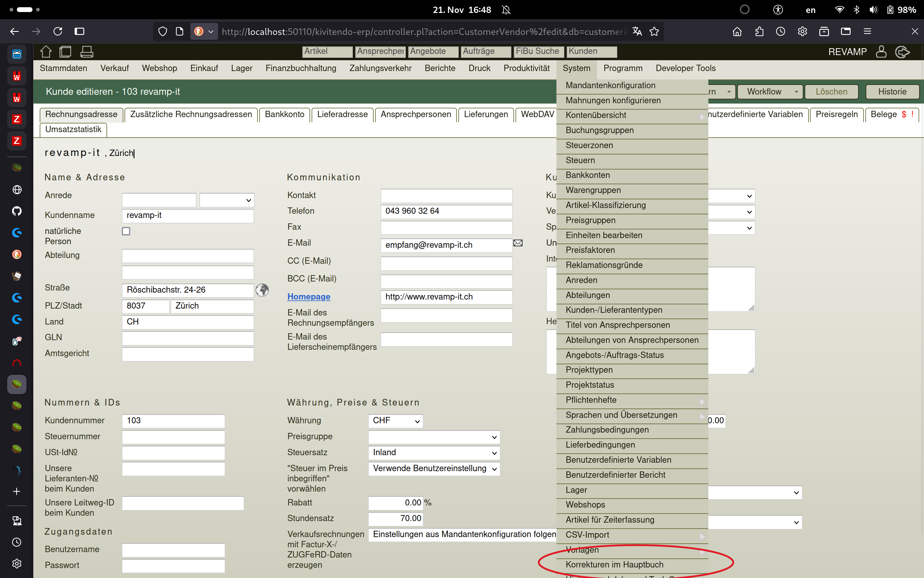
Task: Open the Währung CHF dropdown
Action: click(x=396, y=421)
